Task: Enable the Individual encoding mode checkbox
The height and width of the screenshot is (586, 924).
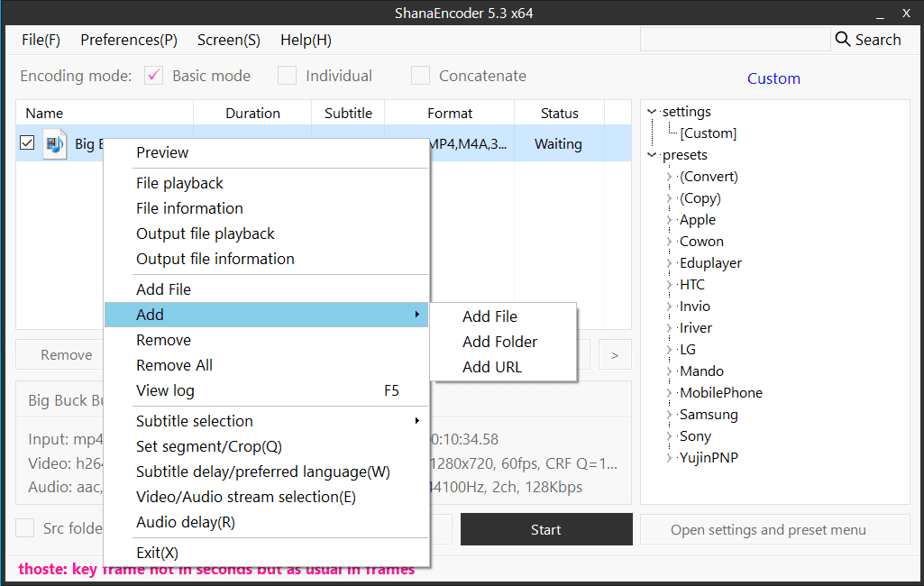Action: tap(287, 76)
